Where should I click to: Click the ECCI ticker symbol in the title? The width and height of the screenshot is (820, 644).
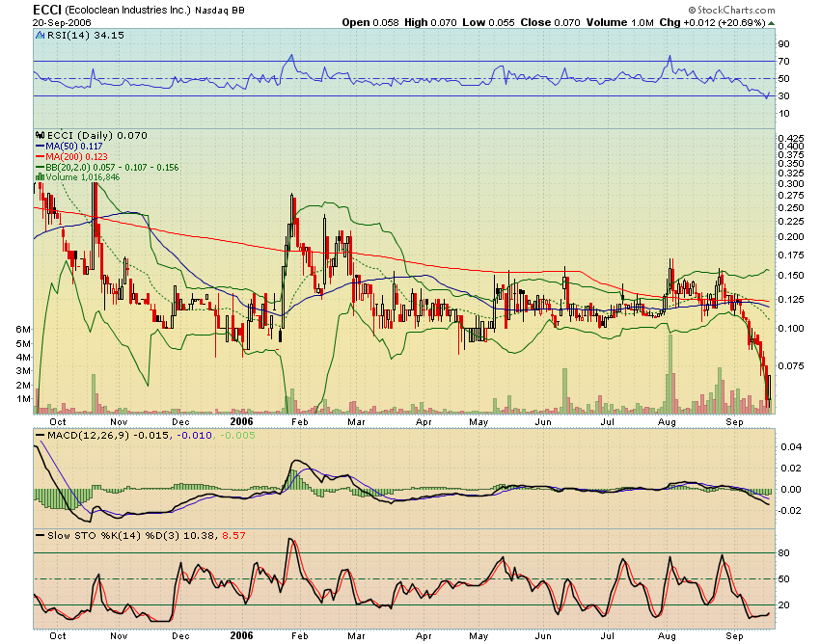click(x=47, y=10)
